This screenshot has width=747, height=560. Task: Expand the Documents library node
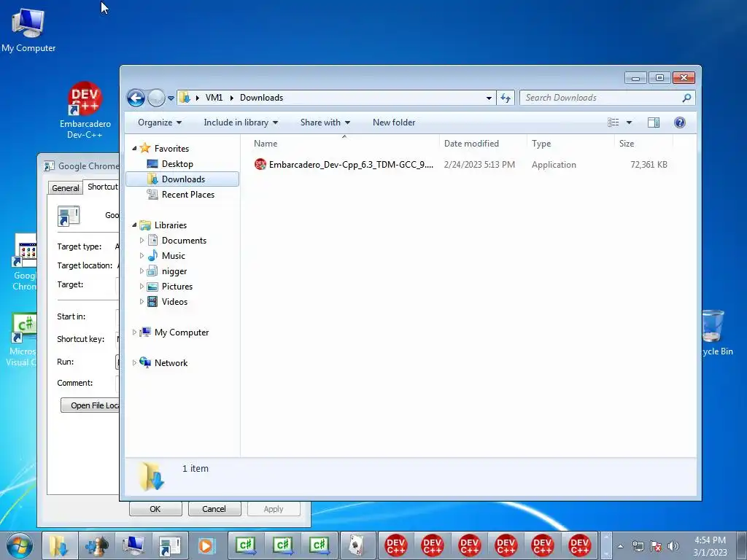pos(142,241)
